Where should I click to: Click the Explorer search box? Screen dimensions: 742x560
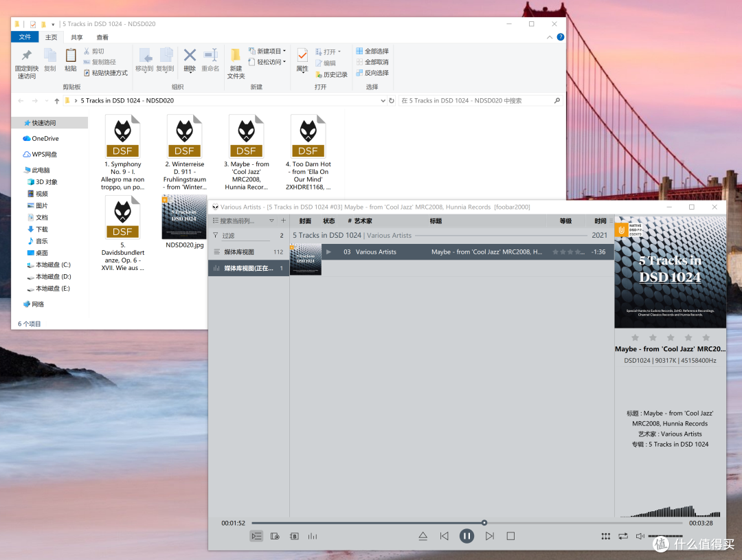point(481,100)
